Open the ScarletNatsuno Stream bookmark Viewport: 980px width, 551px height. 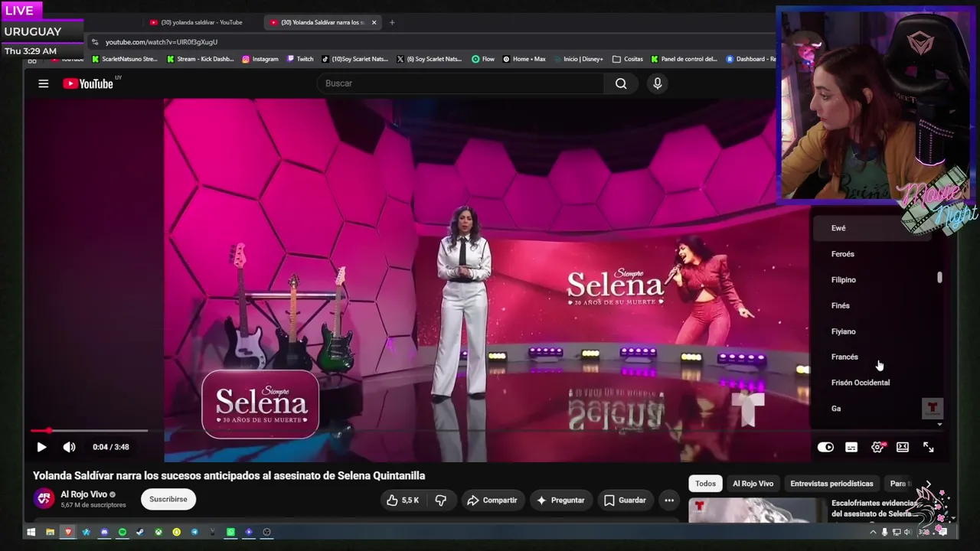(x=125, y=59)
